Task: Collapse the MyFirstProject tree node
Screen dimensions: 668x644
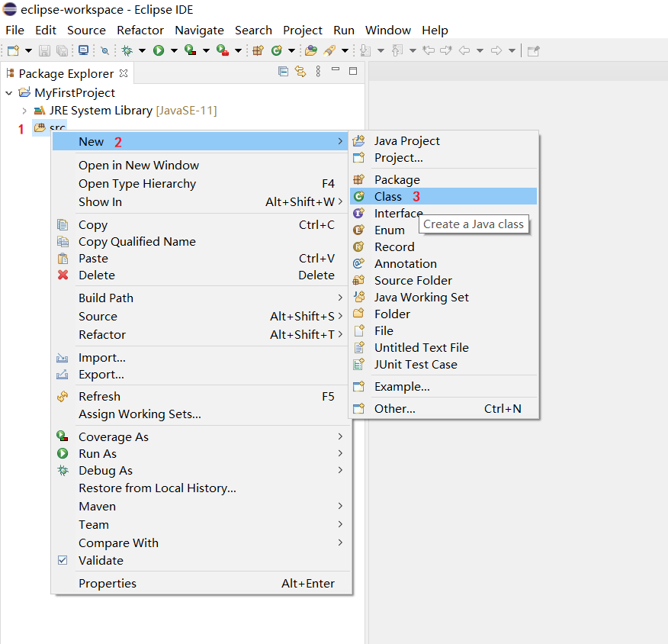Action: point(9,93)
